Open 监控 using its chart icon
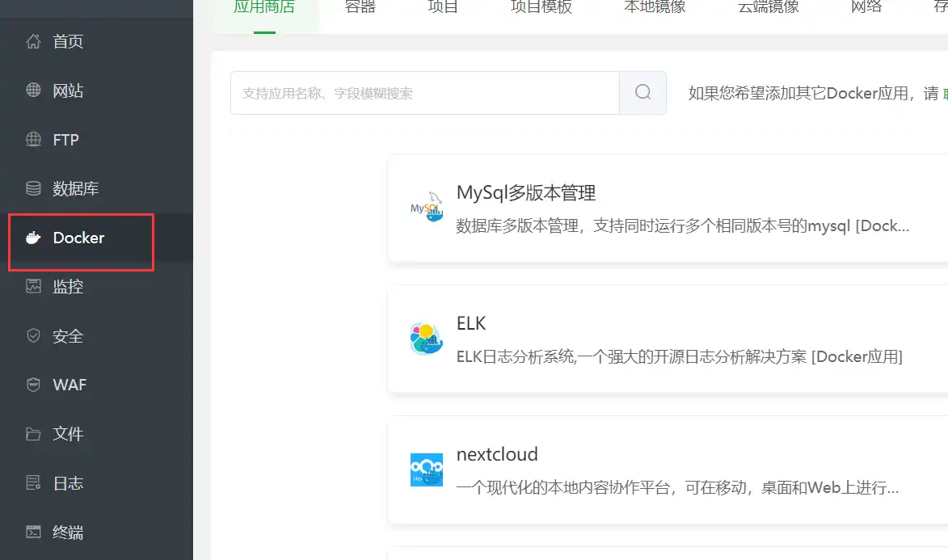The image size is (948, 560). [33, 286]
